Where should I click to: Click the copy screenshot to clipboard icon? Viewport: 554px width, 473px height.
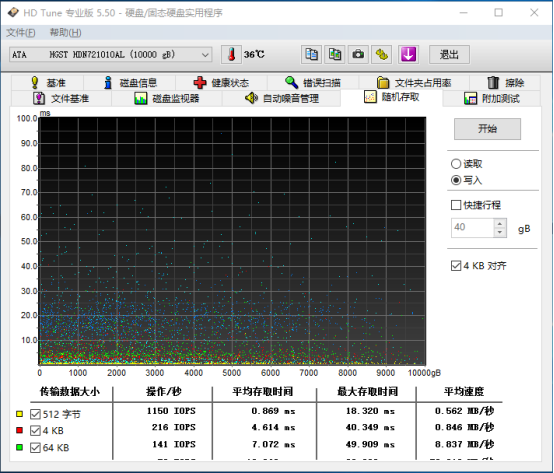point(335,55)
